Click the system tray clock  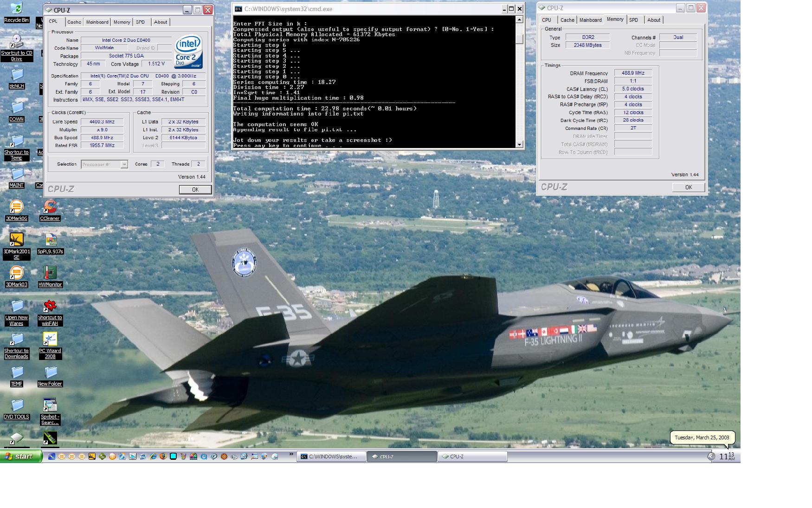click(x=727, y=457)
